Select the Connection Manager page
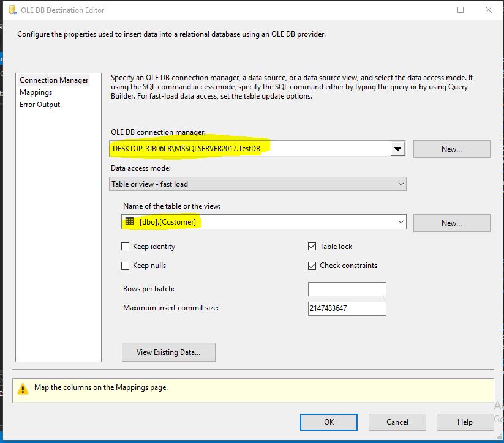Image resolution: width=504 pixels, height=443 pixels. [x=54, y=80]
